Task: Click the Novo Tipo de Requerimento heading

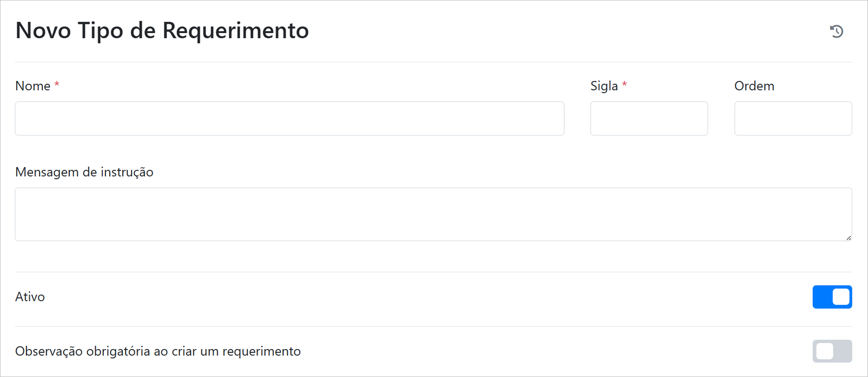Action: pos(162,31)
